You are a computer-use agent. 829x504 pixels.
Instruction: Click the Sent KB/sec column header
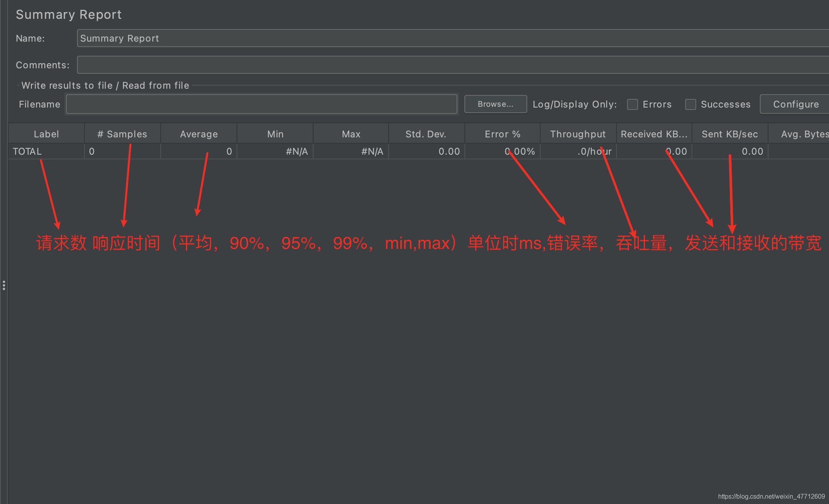click(x=730, y=134)
